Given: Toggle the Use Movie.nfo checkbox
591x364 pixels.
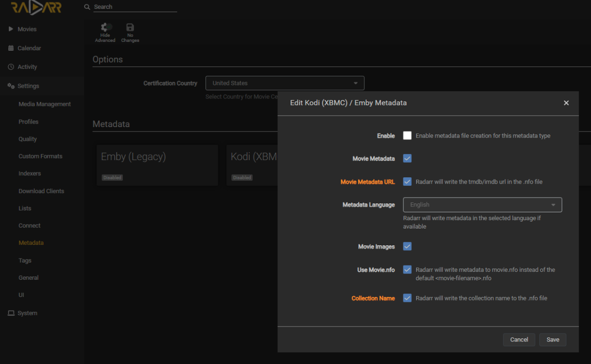Looking at the screenshot, I should [407, 270].
